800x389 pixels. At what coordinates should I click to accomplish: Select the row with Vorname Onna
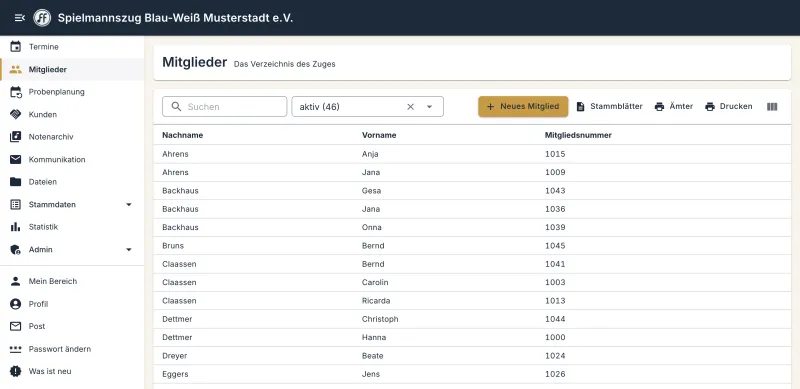472,227
